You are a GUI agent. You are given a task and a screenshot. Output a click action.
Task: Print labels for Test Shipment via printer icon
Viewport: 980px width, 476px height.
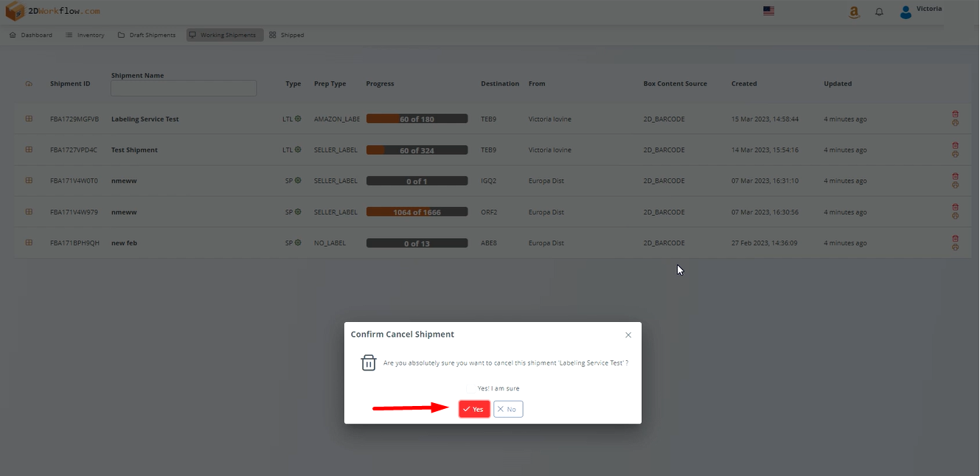(955, 155)
